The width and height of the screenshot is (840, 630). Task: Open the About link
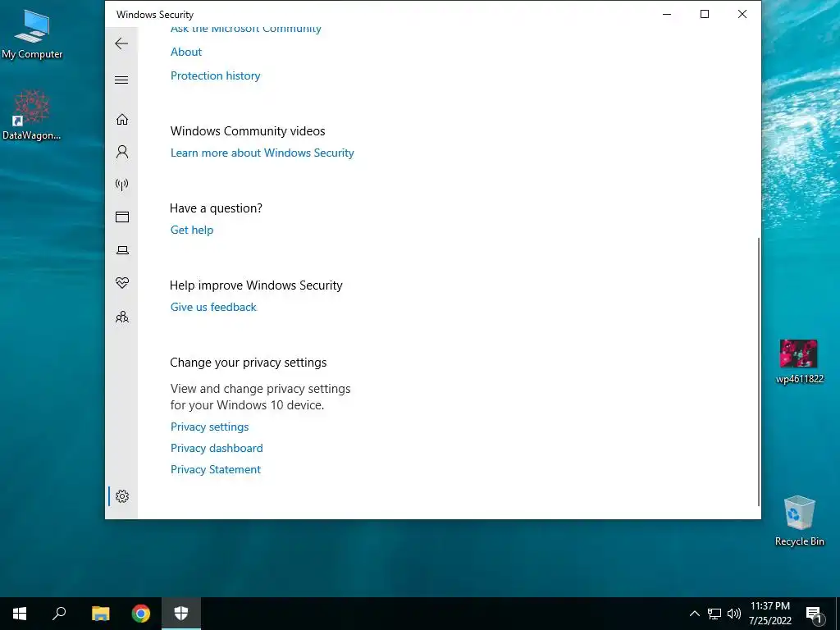[186, 52]
